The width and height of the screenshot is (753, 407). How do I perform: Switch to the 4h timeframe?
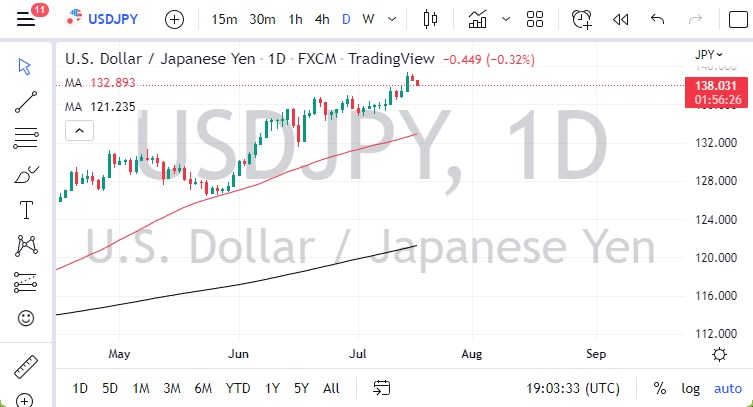pos(321,19)
